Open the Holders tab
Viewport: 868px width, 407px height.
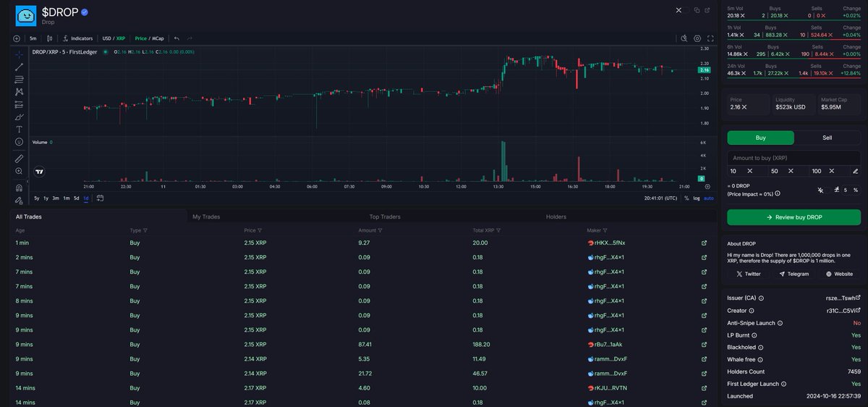[556, 217]
